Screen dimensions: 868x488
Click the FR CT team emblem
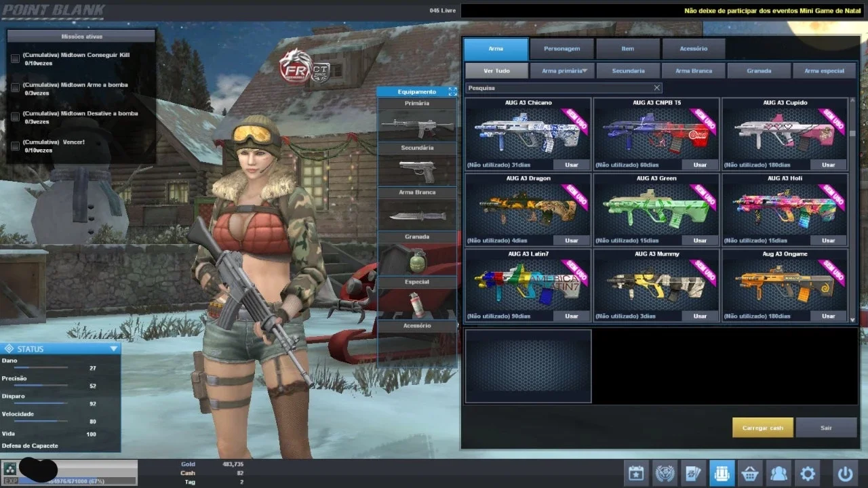[x=304, y=67]
